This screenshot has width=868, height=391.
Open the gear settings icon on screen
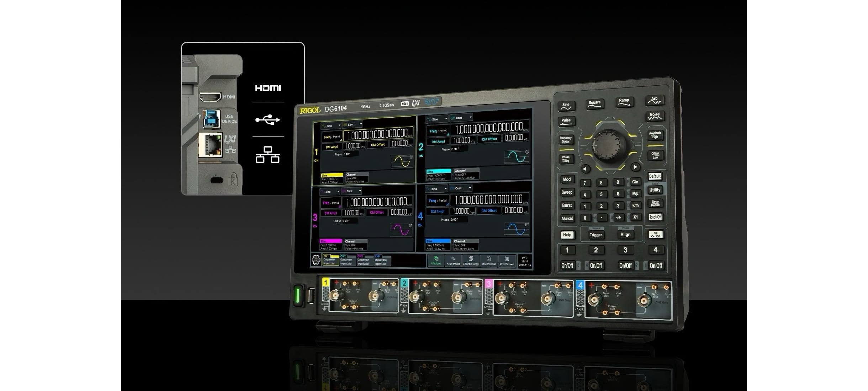click(316, 260)
